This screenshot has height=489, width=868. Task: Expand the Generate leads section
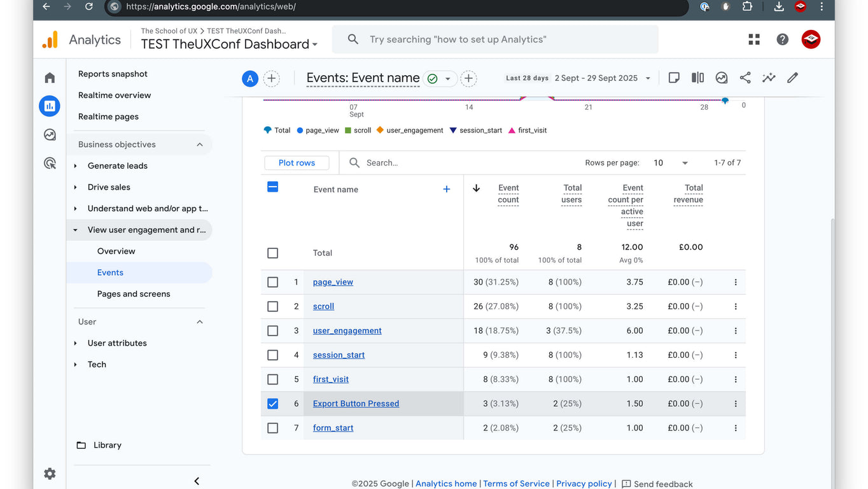118,166
